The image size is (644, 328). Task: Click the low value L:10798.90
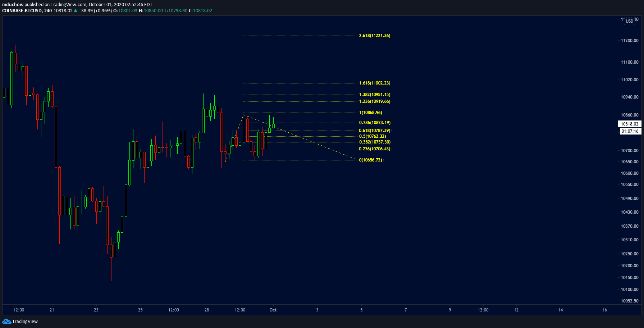[x=176, y=11]
